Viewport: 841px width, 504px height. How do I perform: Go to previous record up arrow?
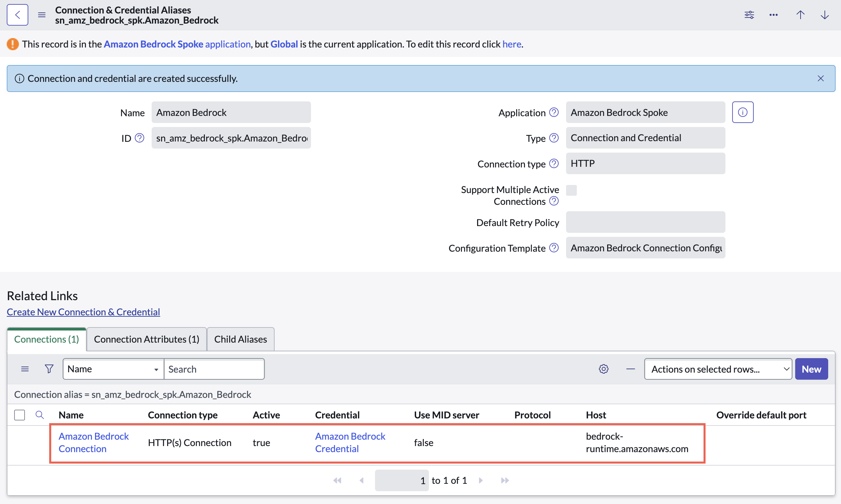point(800,15)
